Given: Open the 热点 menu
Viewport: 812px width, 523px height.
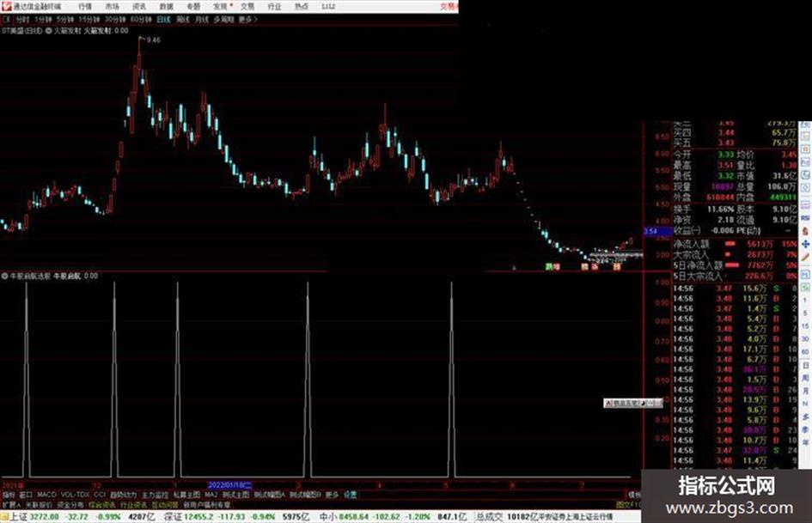Looking at the screenshot, I should 302,6.
